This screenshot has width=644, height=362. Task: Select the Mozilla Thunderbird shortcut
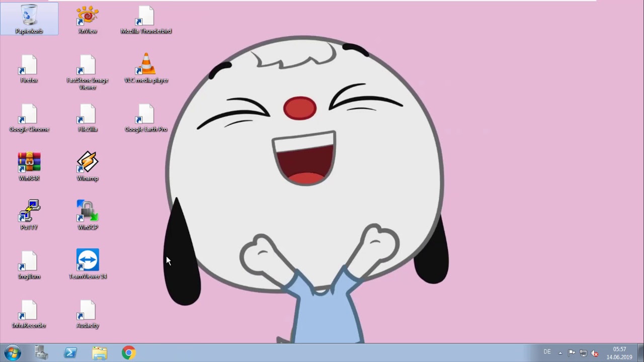coord(146,19)
